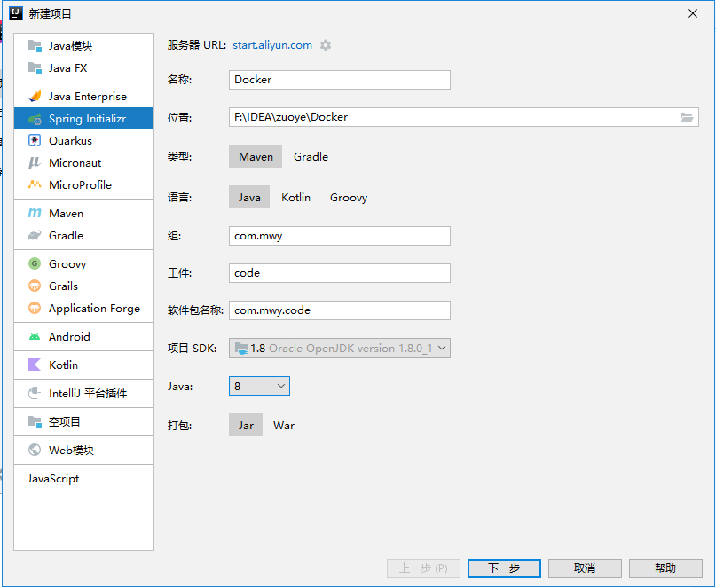Image resolution: width=716 pixels, height=588 pixels.
Task: Click the 空项目 folder icon
Action: 35,421
